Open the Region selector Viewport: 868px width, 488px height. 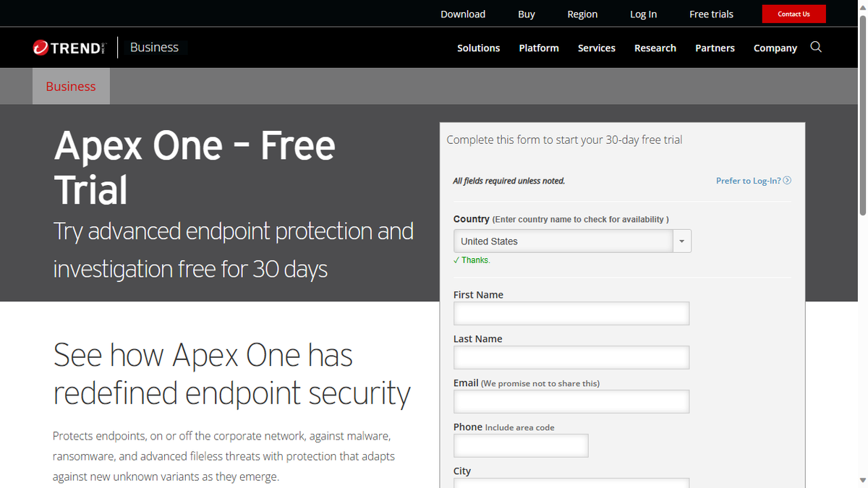582,14
